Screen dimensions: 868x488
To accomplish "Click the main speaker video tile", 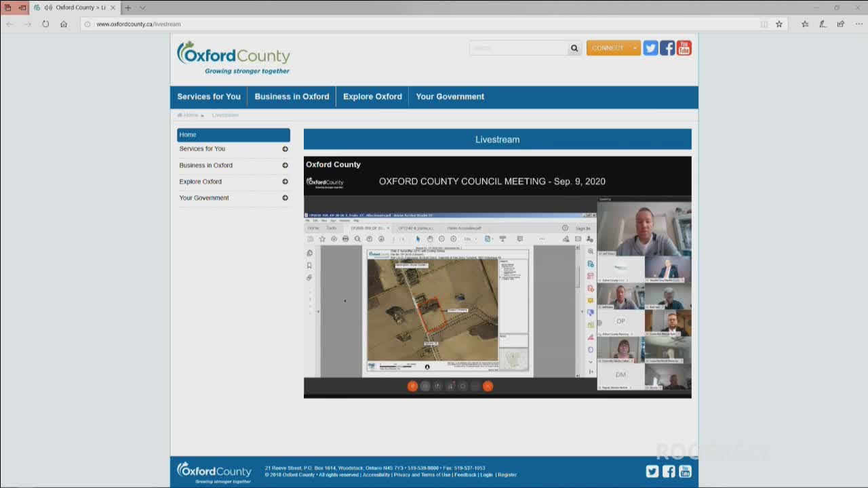I will click(644, 228).
